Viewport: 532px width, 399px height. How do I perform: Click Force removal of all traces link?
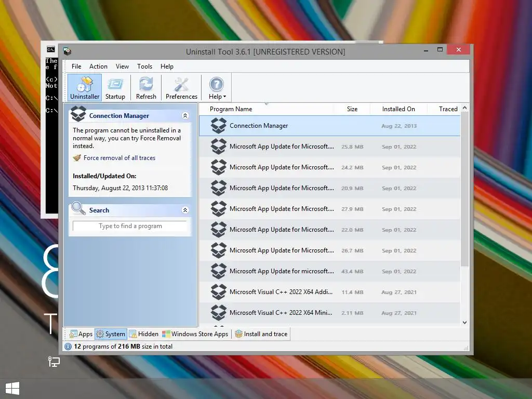(x=119, y=158)
